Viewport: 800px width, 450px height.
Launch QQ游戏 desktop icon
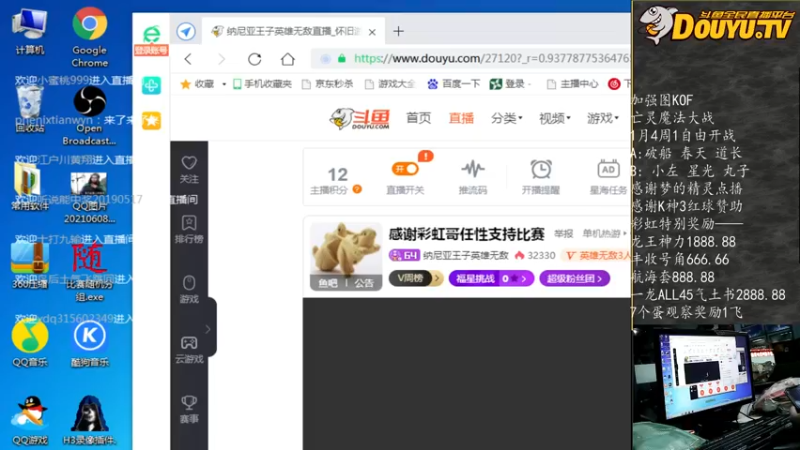tap(30, 420)
